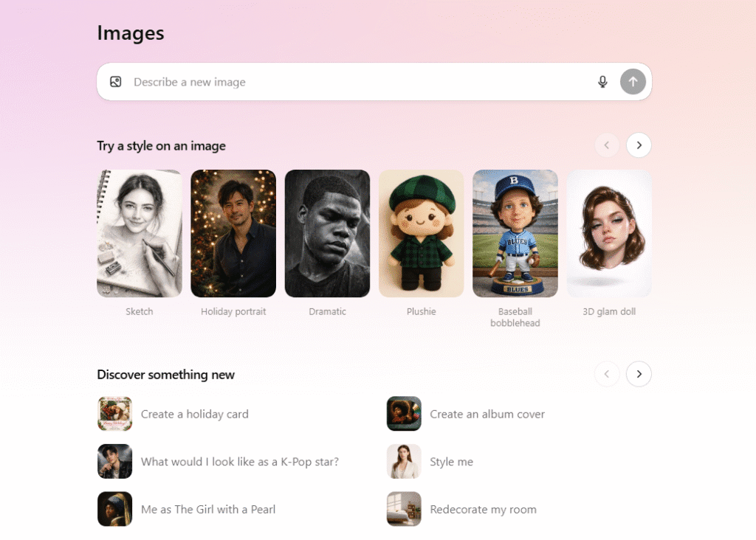
Task: Click the Girl with a Pearl icon
Action: click(114, 509)
